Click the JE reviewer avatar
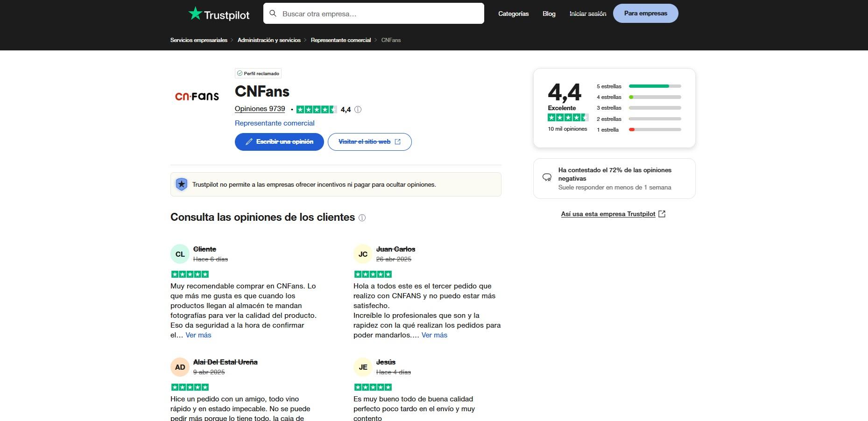 (x=363, y=367)
